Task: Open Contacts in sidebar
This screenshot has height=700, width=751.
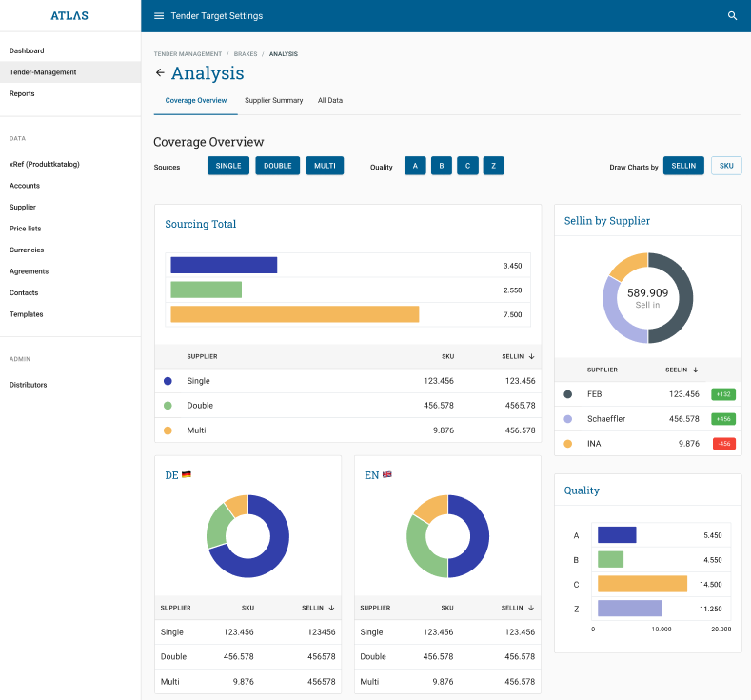Action: pos(24,292)
